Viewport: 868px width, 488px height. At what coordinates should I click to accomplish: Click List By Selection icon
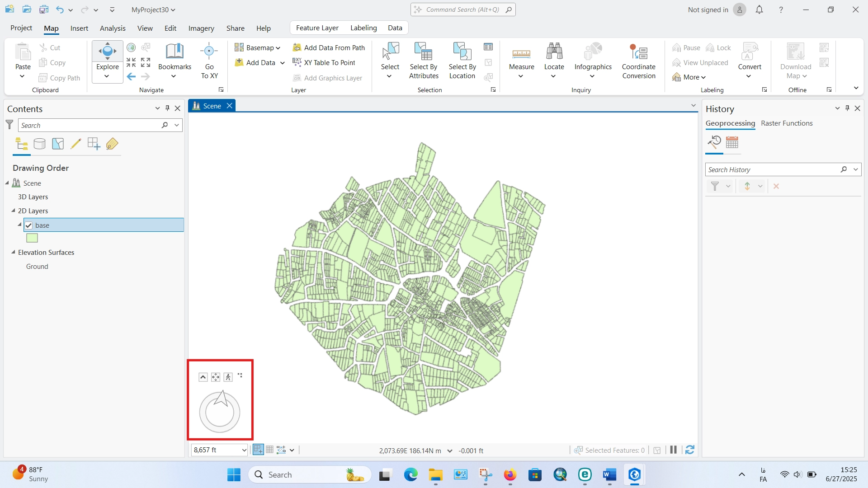click(58, 144)
